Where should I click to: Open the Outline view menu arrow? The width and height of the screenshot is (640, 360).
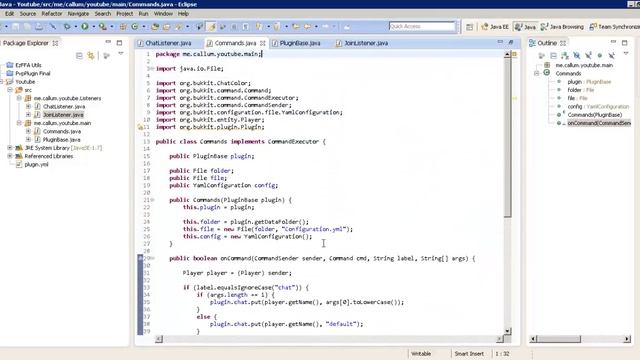[x=626, y=54]
